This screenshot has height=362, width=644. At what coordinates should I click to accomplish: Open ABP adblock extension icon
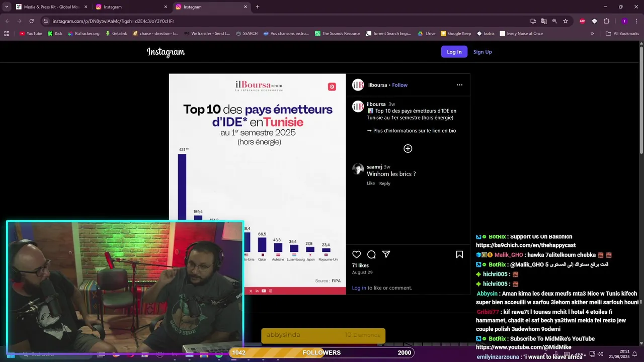tap(582, 21)
